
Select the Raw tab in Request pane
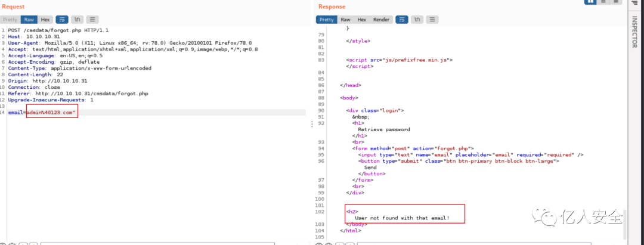29,20
